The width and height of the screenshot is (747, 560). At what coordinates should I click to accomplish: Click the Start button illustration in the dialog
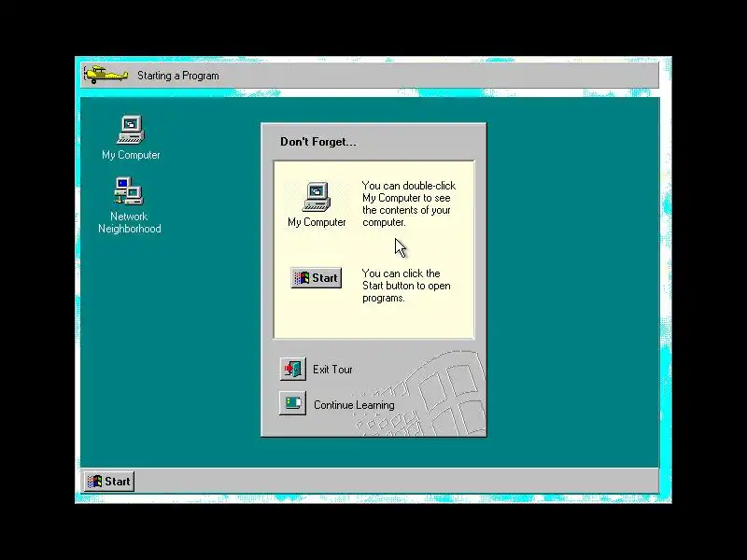317,277
